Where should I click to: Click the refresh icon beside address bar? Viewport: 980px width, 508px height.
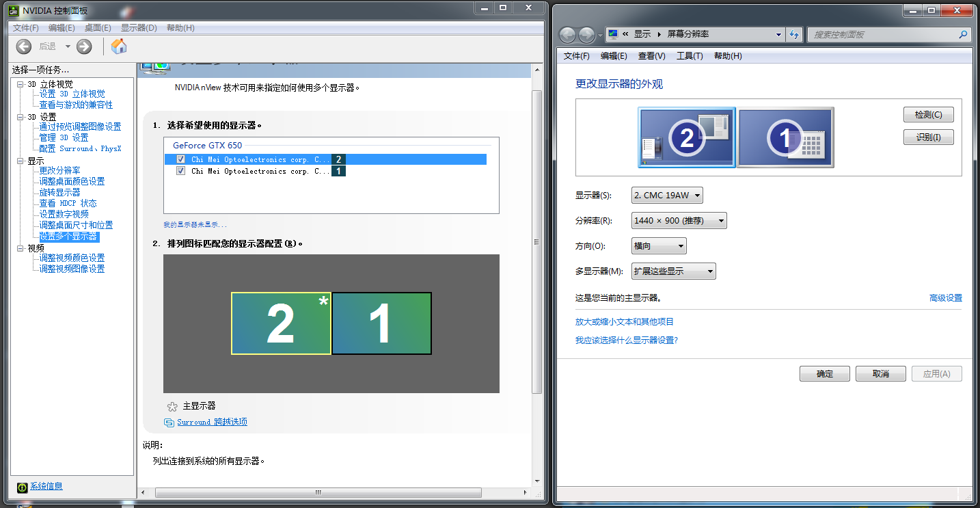pyautogui.click(x=794, y=34)
